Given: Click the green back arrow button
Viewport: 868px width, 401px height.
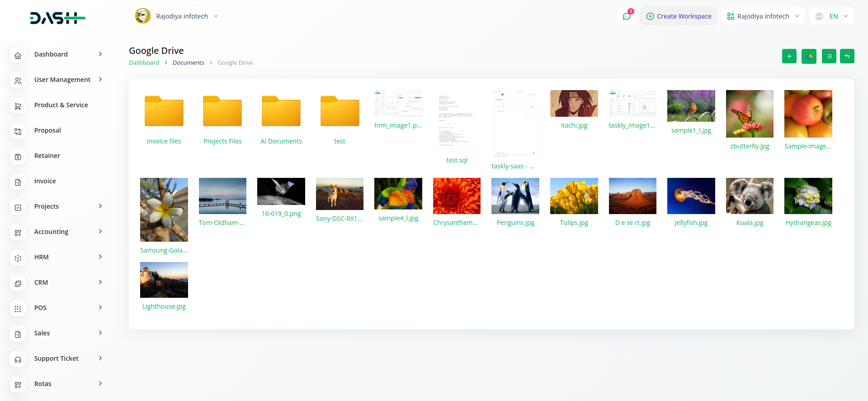Looking at the screenshot, I should click(847, 56).
